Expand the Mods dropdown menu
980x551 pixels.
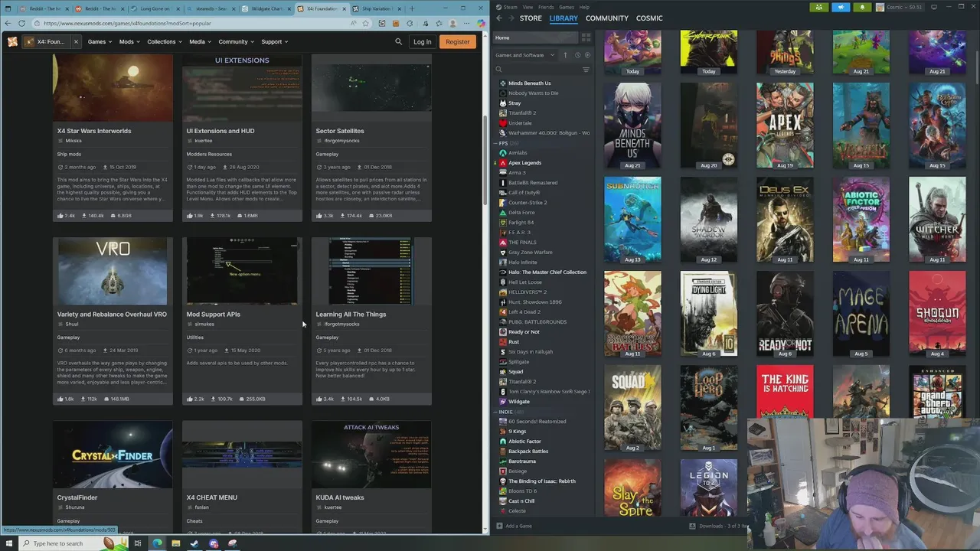[x=129, y=41]
